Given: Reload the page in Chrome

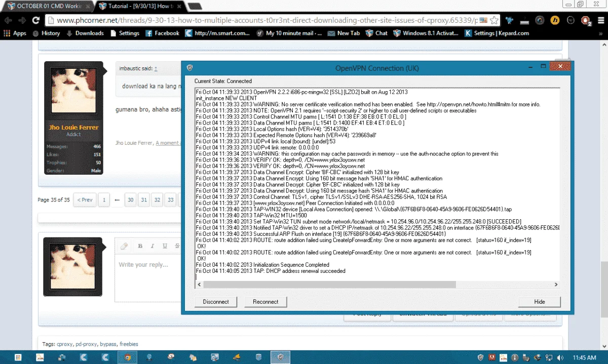Looking at the screenshot, I should [35, 20].
